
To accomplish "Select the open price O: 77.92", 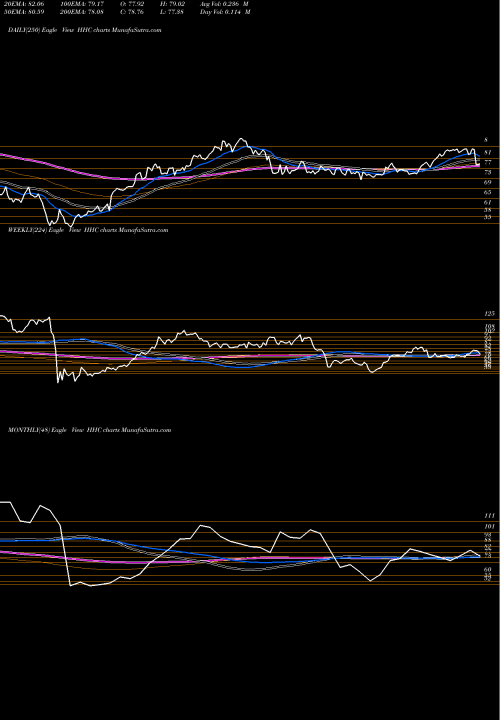I will pyautogui.click(x=133, y=3).
